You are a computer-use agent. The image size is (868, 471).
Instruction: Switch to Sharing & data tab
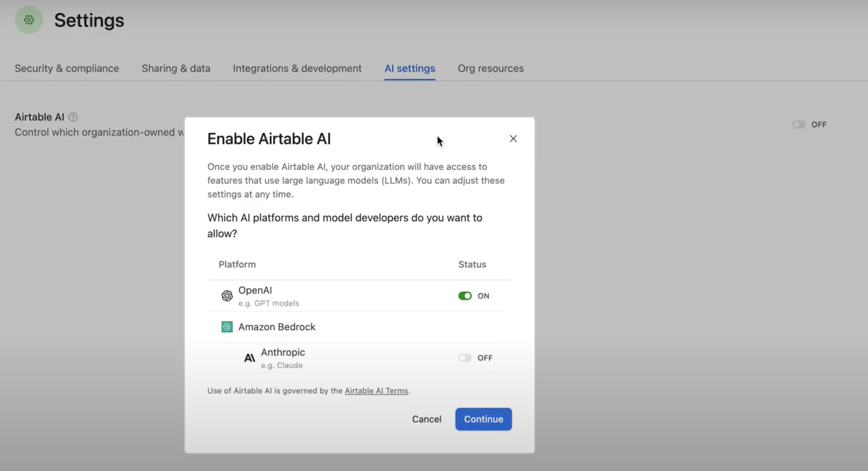[176, 68]
